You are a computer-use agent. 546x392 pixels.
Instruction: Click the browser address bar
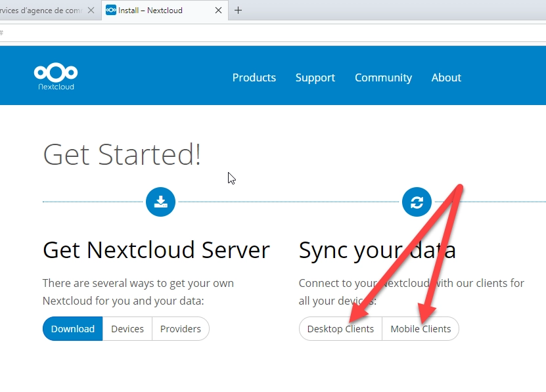pos(273,33)
